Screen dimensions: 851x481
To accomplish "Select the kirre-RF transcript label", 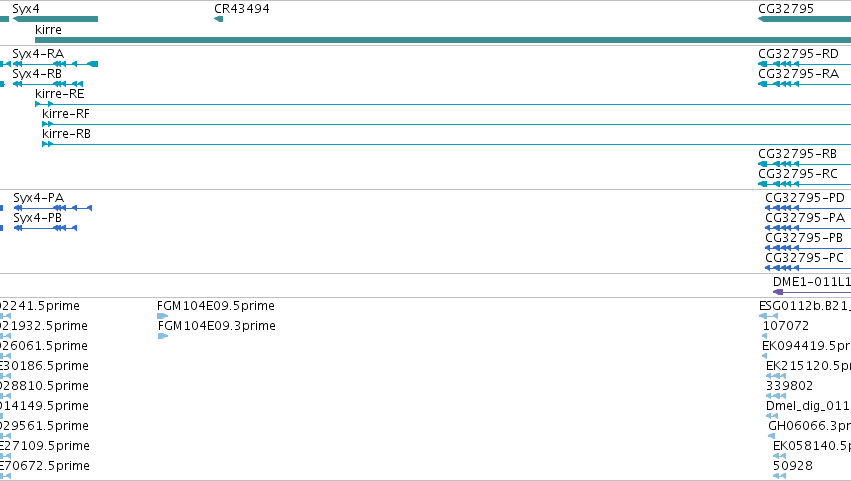I will coord(66,114).
